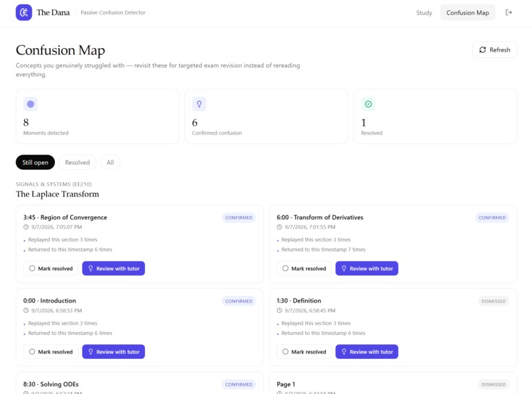
Task: Mark Definition moment as resolved
Action: coord(304,352)
